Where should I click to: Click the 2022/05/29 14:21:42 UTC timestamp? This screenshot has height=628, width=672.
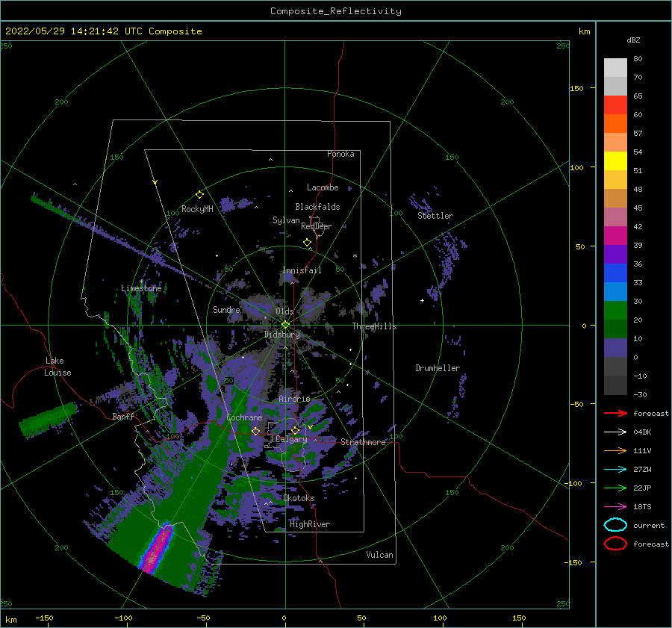click(103, 31)
